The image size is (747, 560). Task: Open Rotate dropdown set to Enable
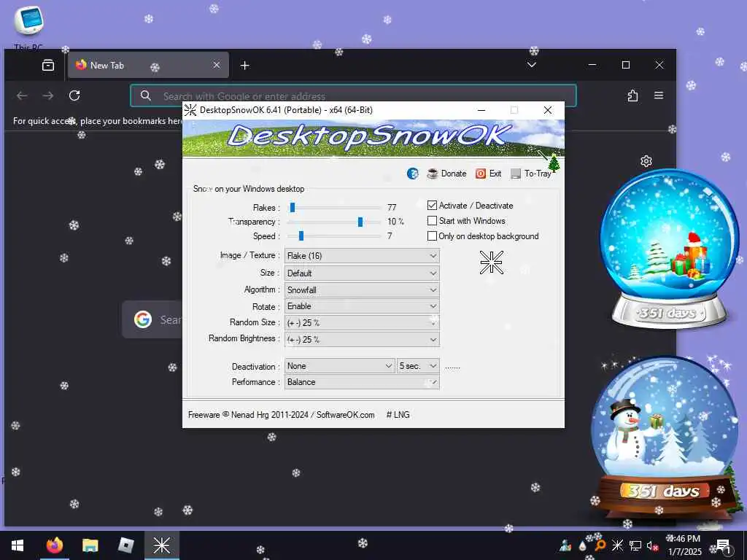[x=362, y=306]
